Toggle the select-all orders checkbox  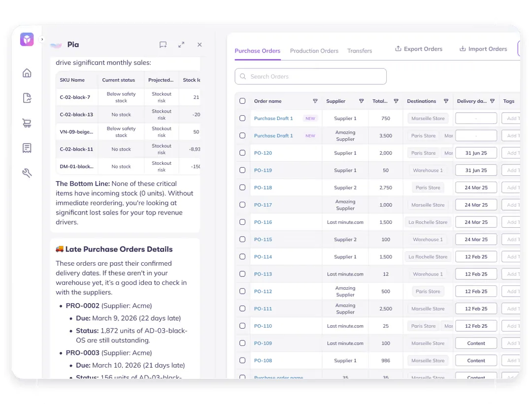[x=242, y=101]
